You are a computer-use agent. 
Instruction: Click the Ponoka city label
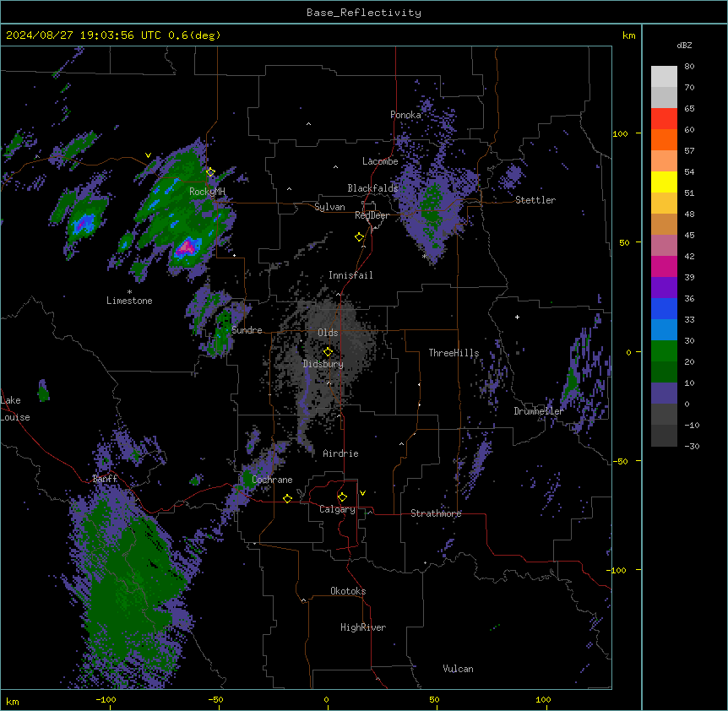(x=405, y=115)
